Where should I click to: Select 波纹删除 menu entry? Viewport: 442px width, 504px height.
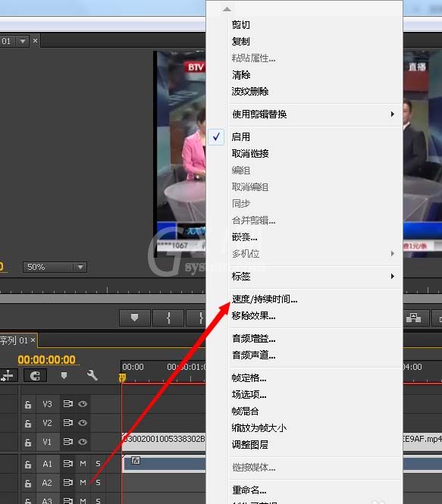pyautogui.click(x=250, y=91)
